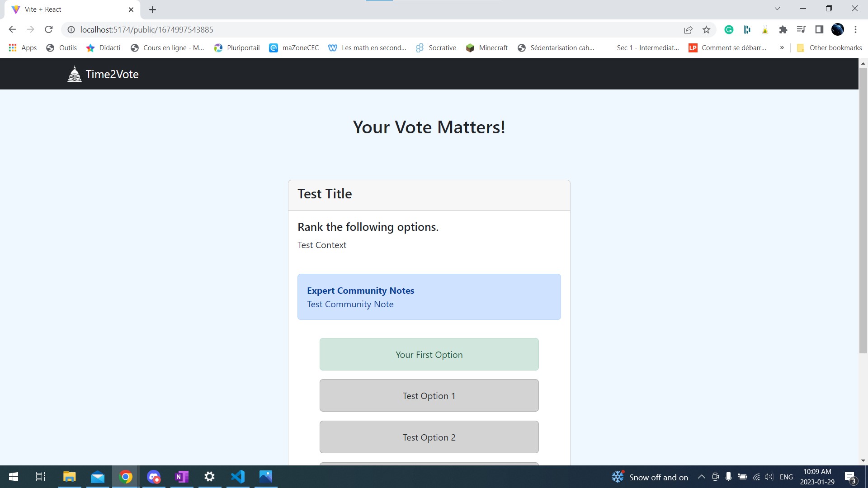Click the Time2Vote capitol logo icon
This screenshot has width=868, height=488.
point(75,74)
